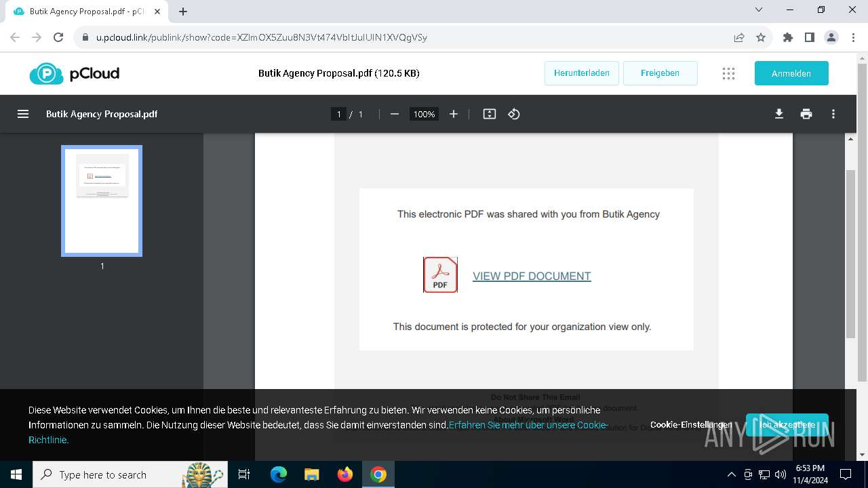Click the red PDF file icon
Screen dimensions: 868x488
click(x=441, y=274)
